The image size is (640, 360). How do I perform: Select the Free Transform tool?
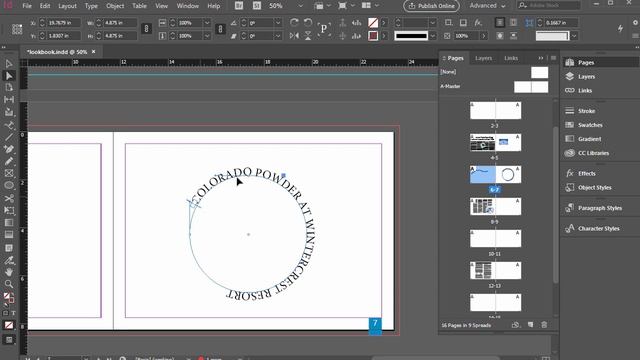pyautogui.click(x=9, y=211)
